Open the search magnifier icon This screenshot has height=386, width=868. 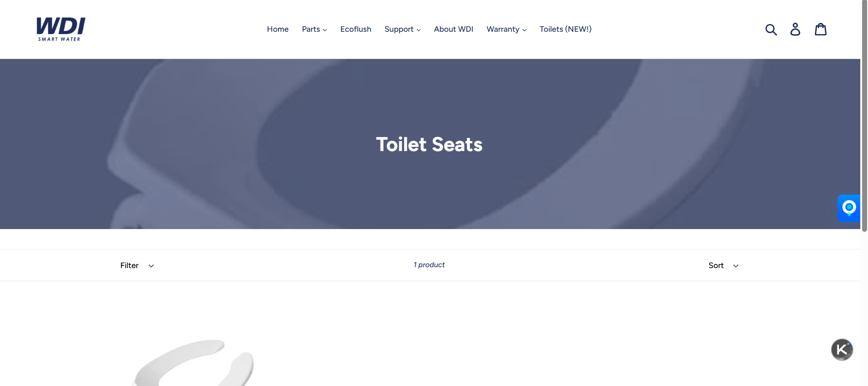point(771,29)
